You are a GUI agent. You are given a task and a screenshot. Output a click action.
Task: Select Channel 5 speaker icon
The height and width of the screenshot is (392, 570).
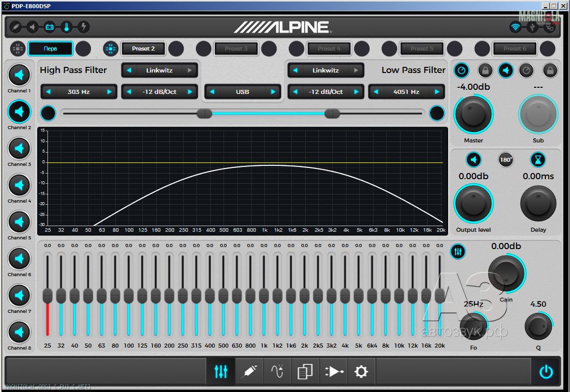(x=19, y=222)
